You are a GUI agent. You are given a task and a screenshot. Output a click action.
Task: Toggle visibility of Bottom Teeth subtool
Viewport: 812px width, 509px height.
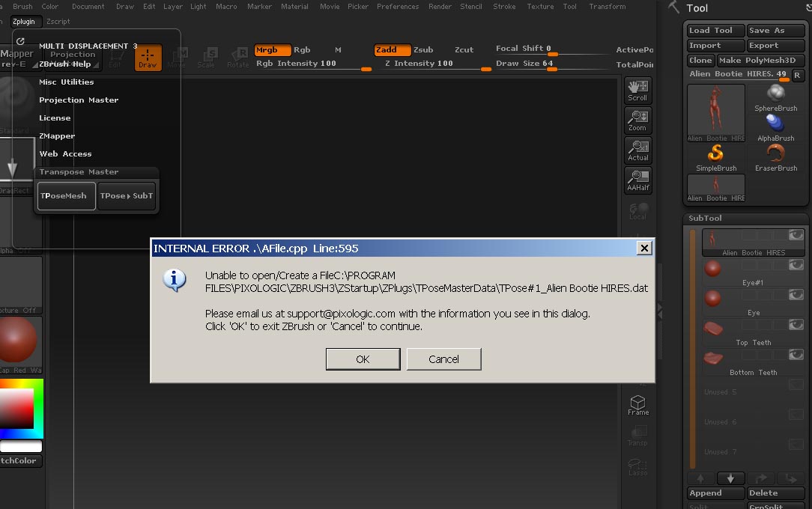coord(796,354)
